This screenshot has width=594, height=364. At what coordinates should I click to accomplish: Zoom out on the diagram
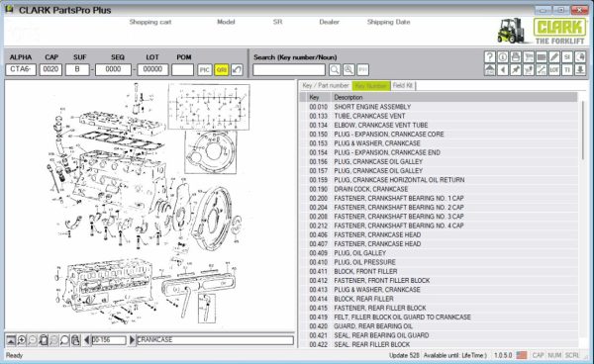33,340
